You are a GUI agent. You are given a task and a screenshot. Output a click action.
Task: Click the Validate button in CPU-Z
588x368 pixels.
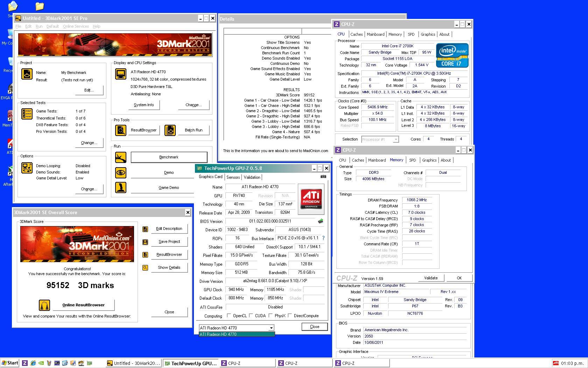point(431,278)
